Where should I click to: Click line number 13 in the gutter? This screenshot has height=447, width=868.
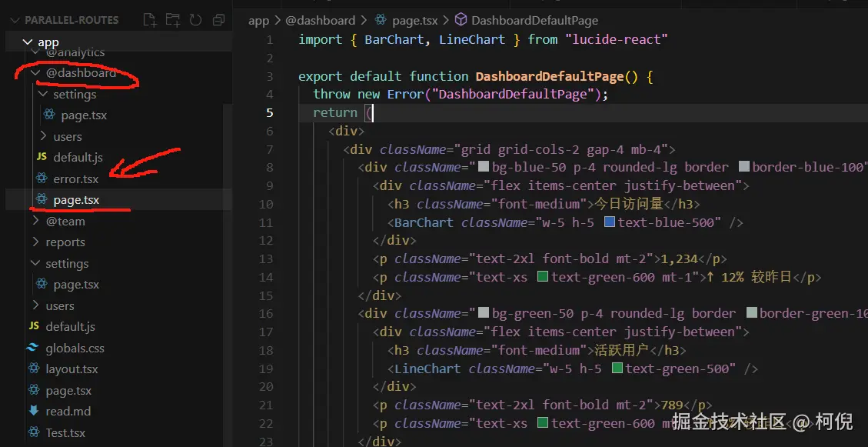pyautogui.click(x=266, y=259)
